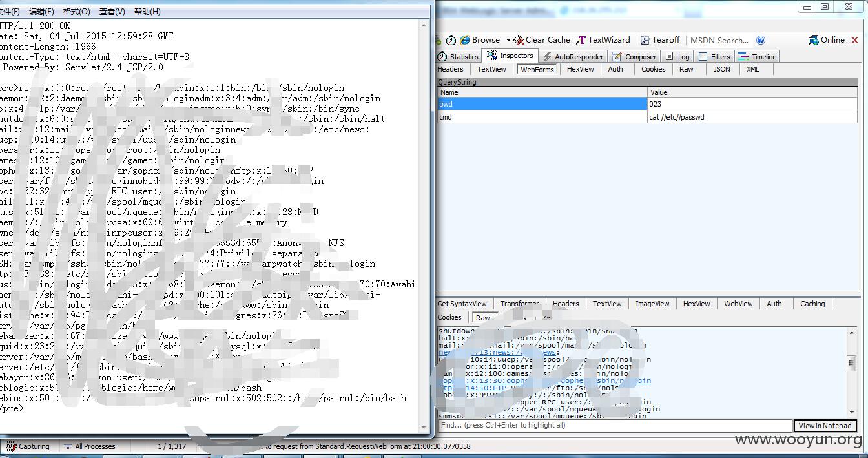The height and width of the screenshot is (458, 868).
Task: Select the Inspectors tab
Action: (510, 56)
